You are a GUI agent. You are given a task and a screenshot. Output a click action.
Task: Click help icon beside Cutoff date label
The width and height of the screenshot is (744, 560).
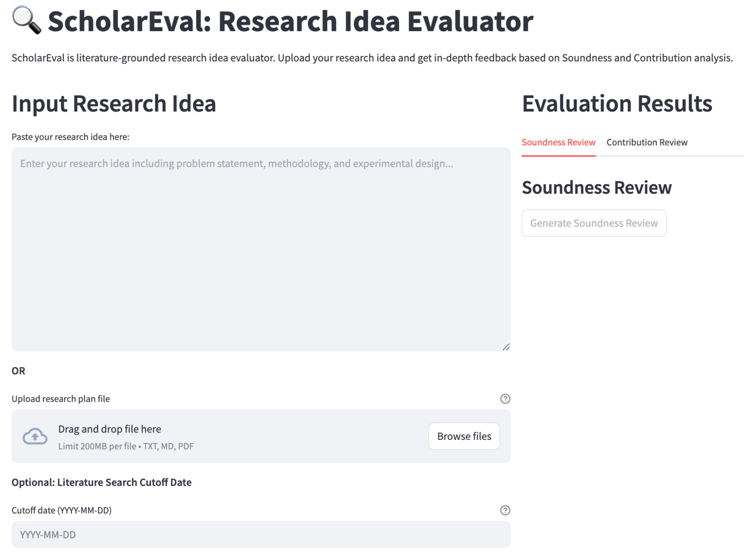(x=505, y=510)
